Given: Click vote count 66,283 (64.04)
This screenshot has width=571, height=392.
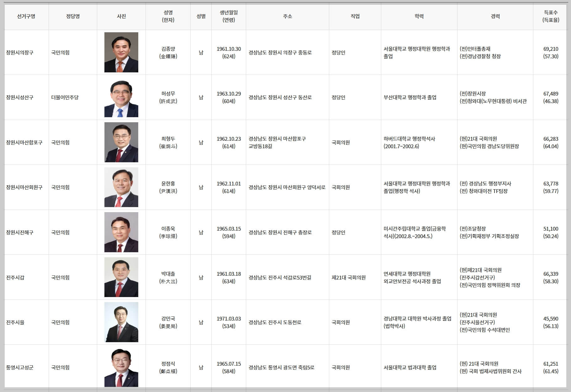Looking at the screenshot, I should (x=551, y=143).
